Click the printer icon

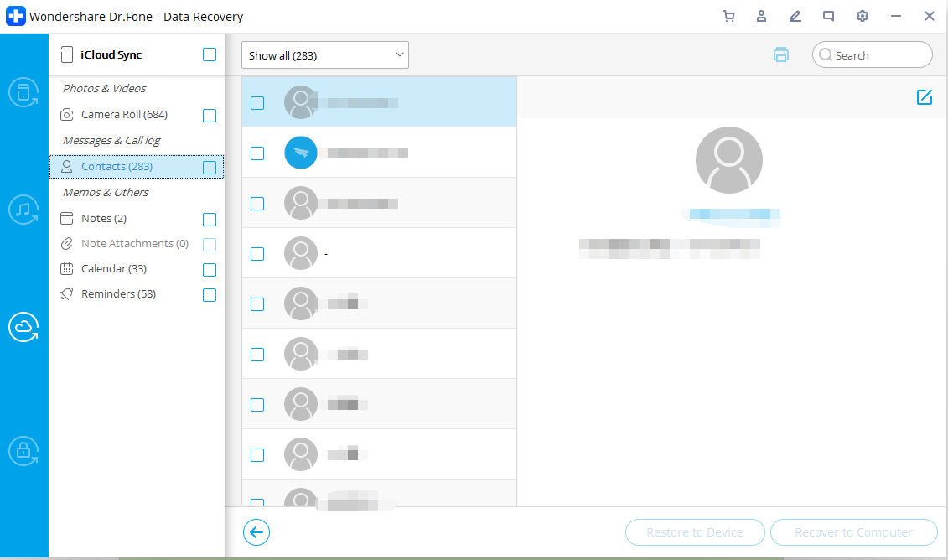[x=781, y=55]
